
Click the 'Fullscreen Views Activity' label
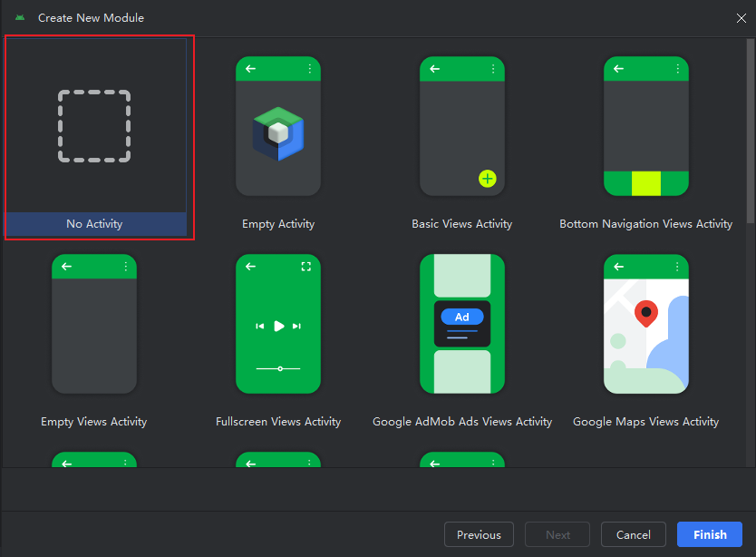(x=278, y=421)
